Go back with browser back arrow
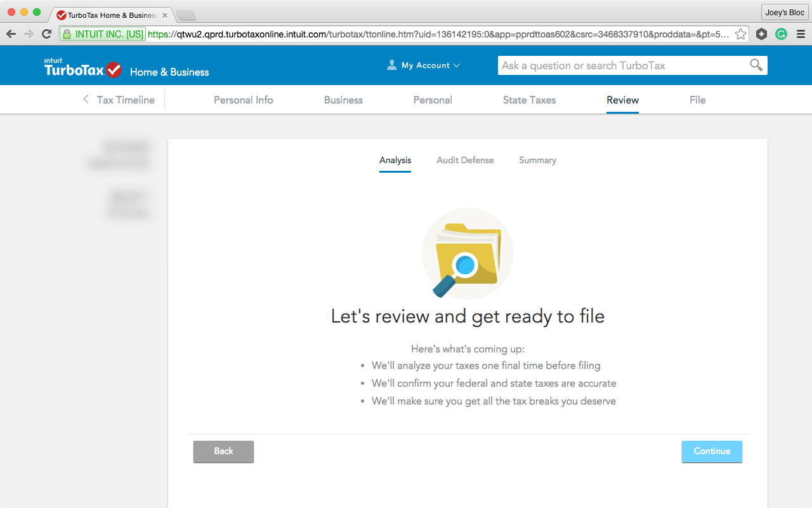 point(11,34)
